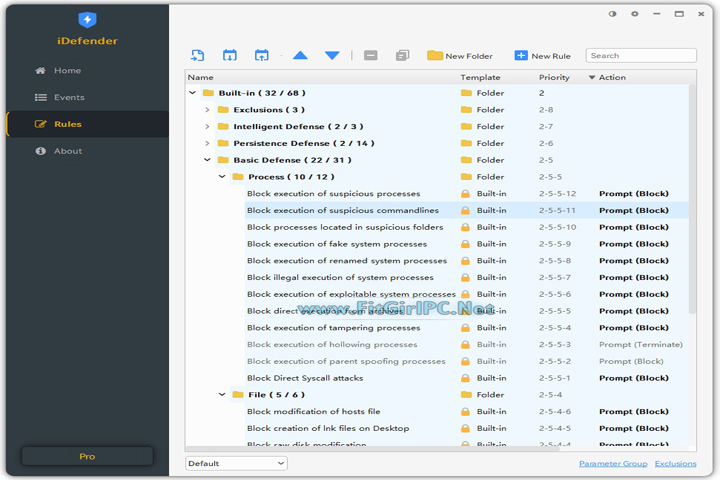Click the vertical scrollbar of rules list
720x480 pixels.
click(x=693, y=200)
